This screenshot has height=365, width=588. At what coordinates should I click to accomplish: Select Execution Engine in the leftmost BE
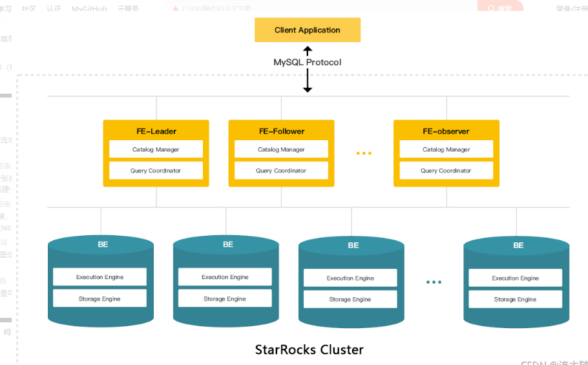100,277
